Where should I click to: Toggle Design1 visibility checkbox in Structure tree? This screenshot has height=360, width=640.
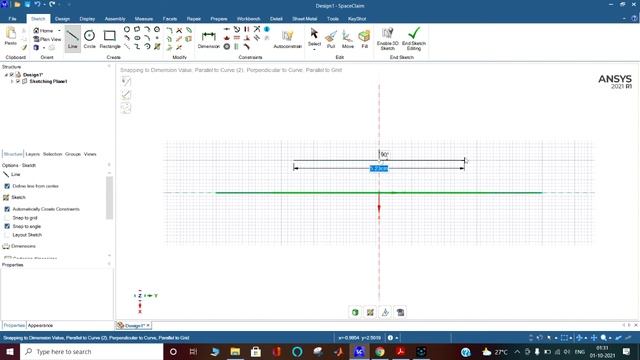(12, 75)
